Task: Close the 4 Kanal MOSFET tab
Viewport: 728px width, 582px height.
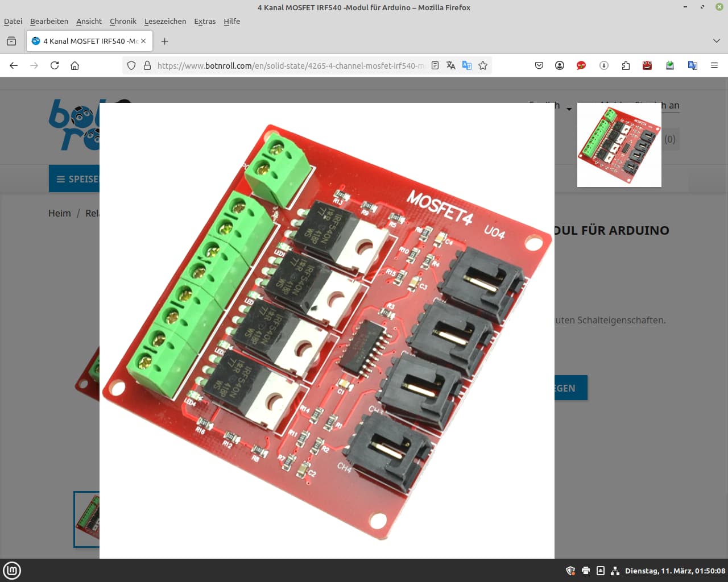Action: pos(143,41)
